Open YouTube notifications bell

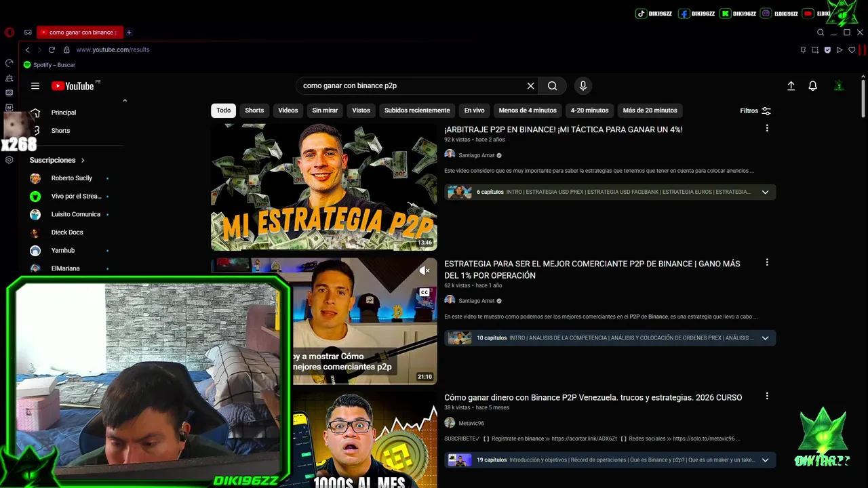[x=812, y=86]
